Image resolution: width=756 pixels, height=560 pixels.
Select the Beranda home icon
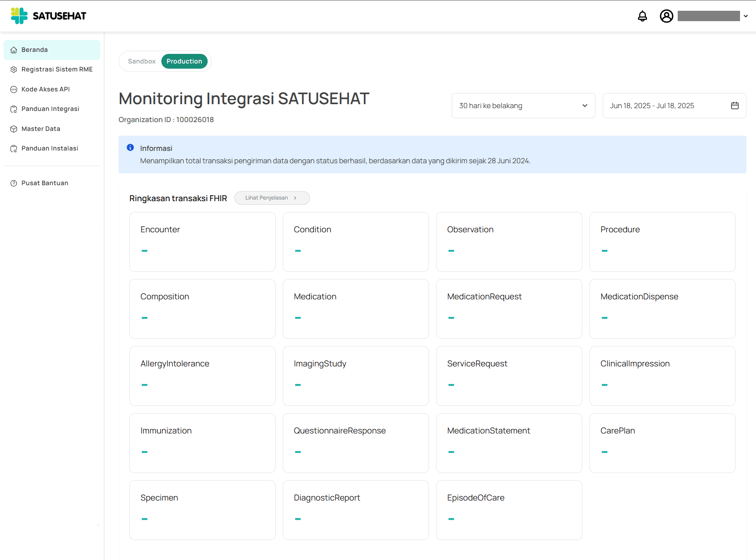14,49
